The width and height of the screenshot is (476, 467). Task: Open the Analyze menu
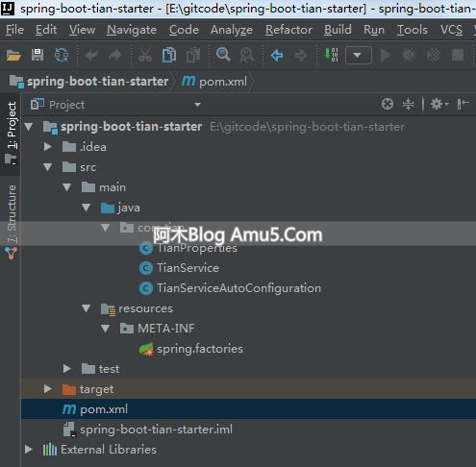click(232, 30)
